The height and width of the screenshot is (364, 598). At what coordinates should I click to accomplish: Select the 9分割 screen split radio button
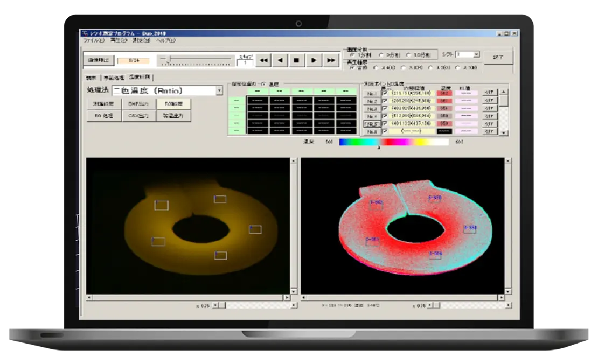[x=380, y=55]
